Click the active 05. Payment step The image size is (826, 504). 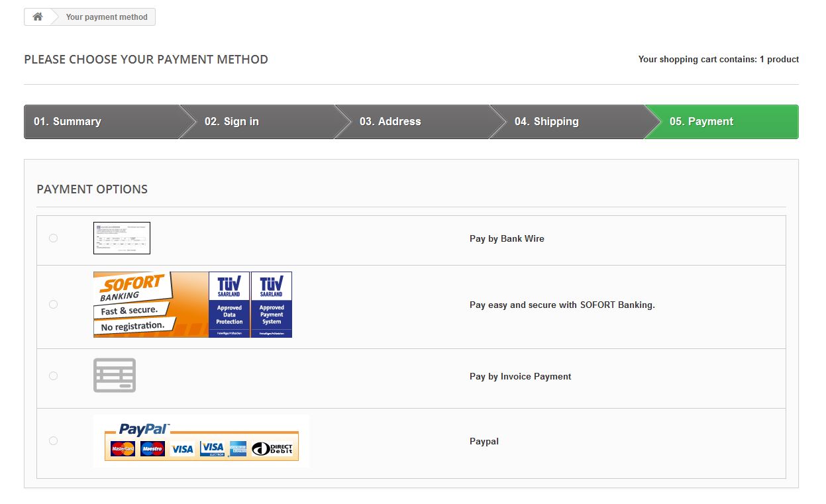coord(721,122)
